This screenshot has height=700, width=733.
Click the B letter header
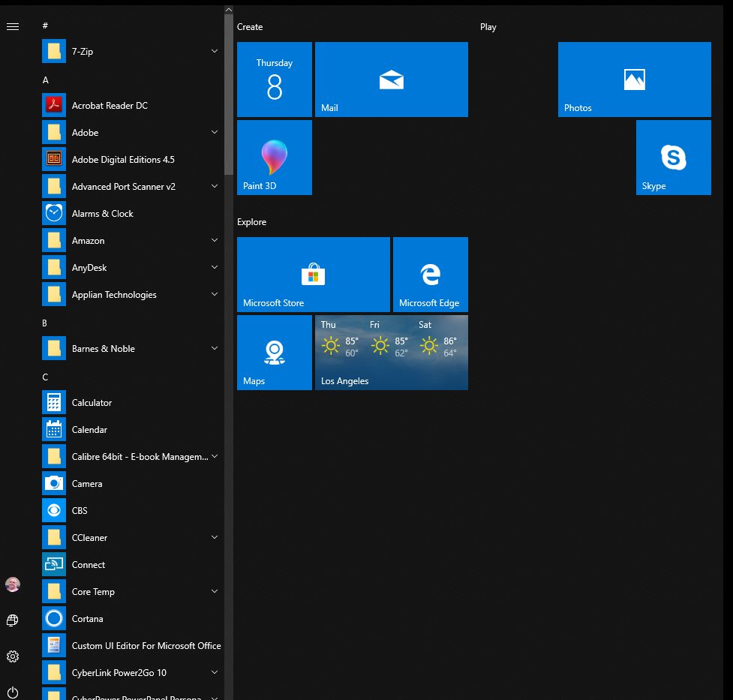click(45, 323)
